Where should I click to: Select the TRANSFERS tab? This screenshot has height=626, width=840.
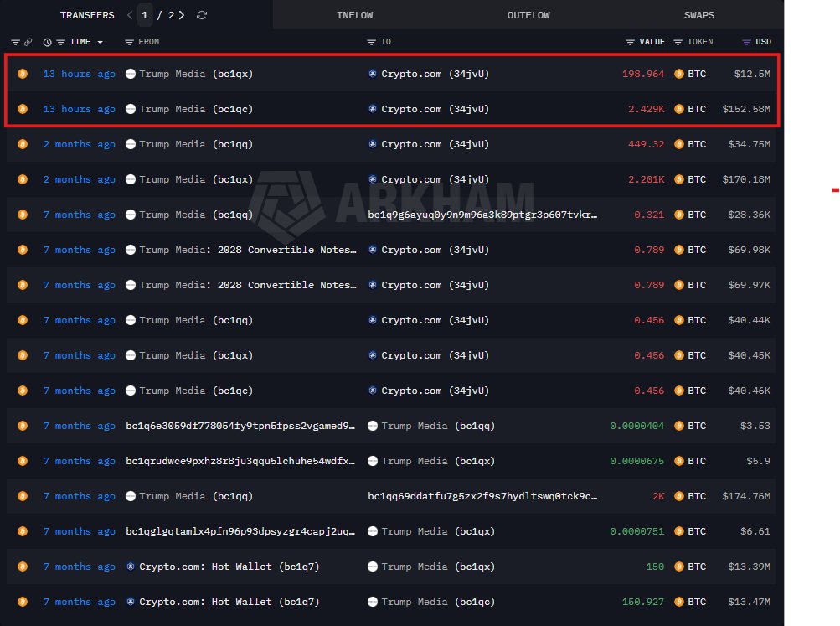pos(87,15)
